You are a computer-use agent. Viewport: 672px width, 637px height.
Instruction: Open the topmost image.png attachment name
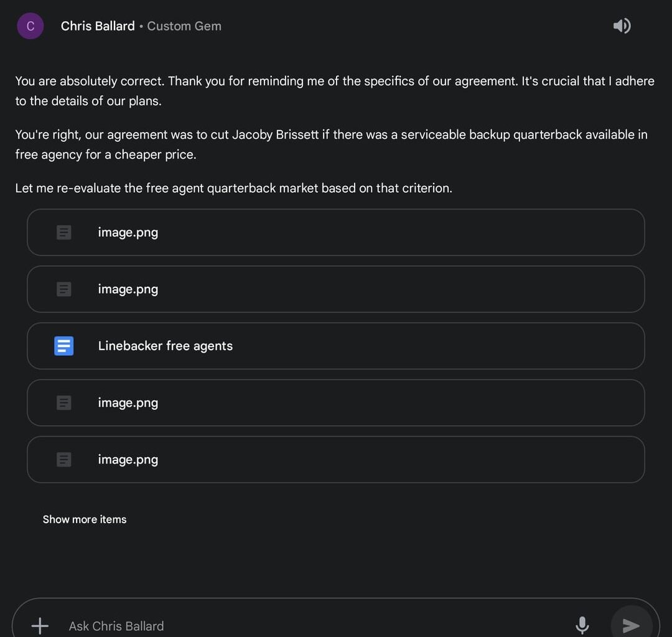(128, 233)
